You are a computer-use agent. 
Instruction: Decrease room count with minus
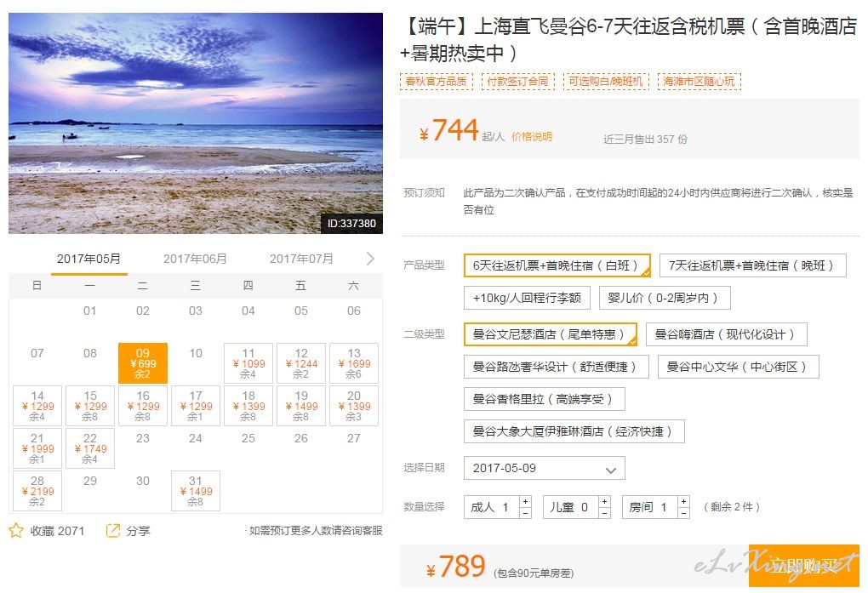pyautogui.click(x=683, y=513)
